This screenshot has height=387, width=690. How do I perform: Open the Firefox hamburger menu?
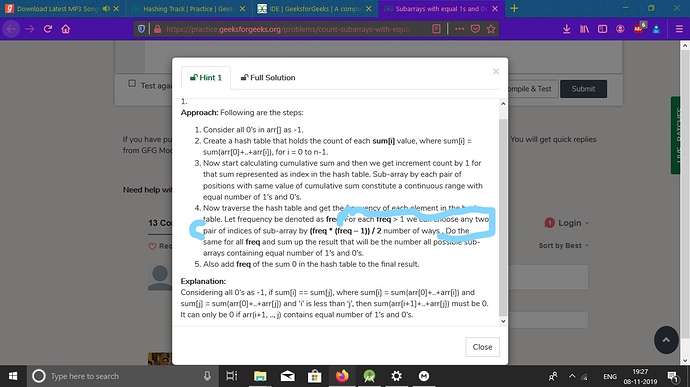click(x=679, y=29)
